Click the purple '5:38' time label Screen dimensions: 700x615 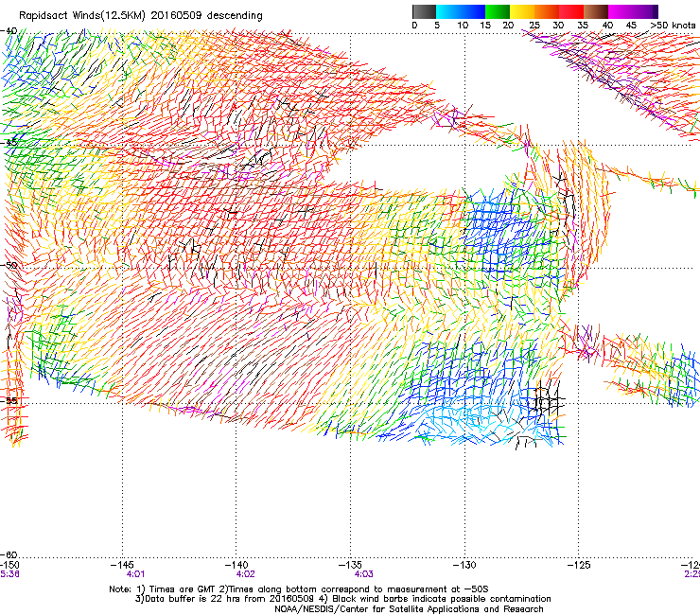coord(9,574)
